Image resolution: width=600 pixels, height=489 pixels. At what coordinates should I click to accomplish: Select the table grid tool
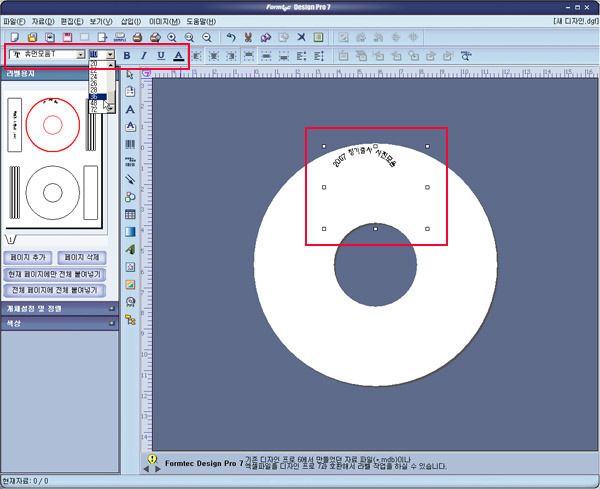[x=130, y=213]
